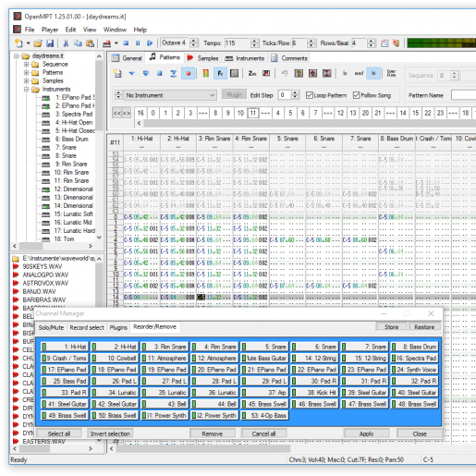The height and width of the screenshot is (476, 476).
Task: Expand the Samples tree folder
Action: pyautogui.click(x=27, y=80)
